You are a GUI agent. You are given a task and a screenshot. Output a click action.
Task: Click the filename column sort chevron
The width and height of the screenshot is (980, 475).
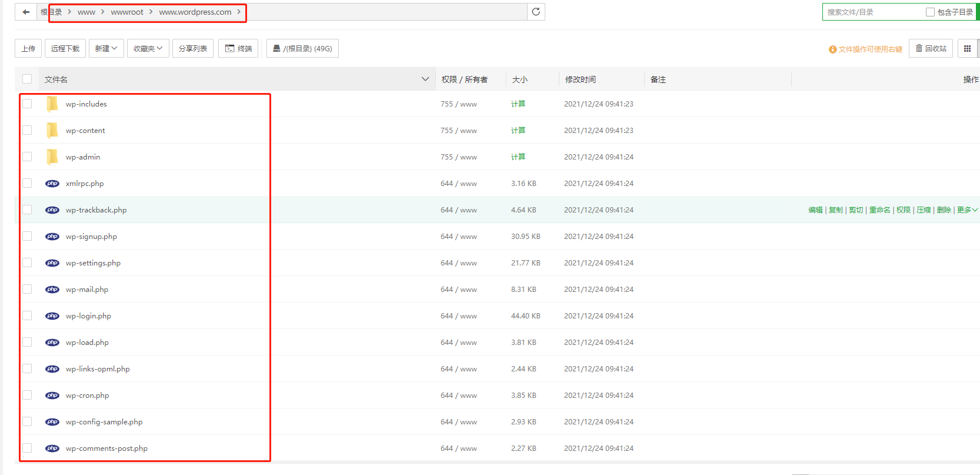(425, 79)
